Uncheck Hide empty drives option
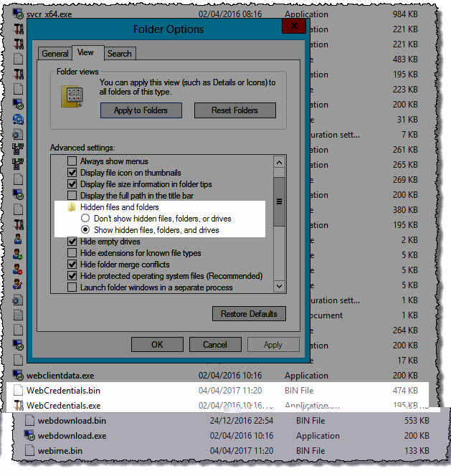Image resolution: width=451 pixels, height=476 pixels. [72, 242]
